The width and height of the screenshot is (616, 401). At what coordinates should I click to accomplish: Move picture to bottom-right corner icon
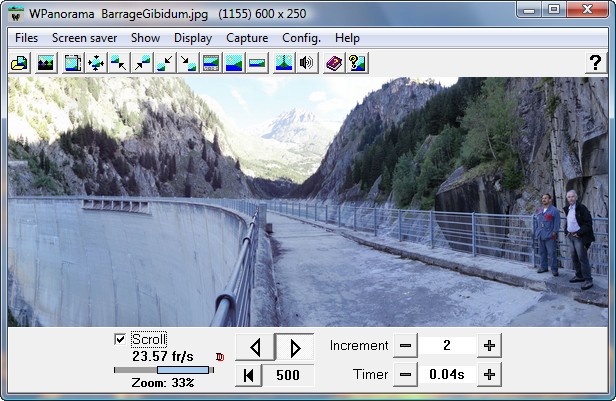click(188, 63)
